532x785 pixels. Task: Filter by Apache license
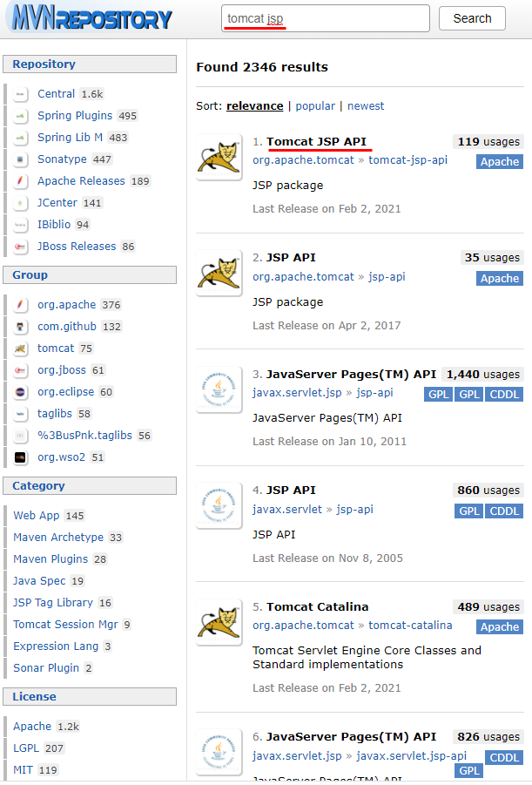coord(32,727)
